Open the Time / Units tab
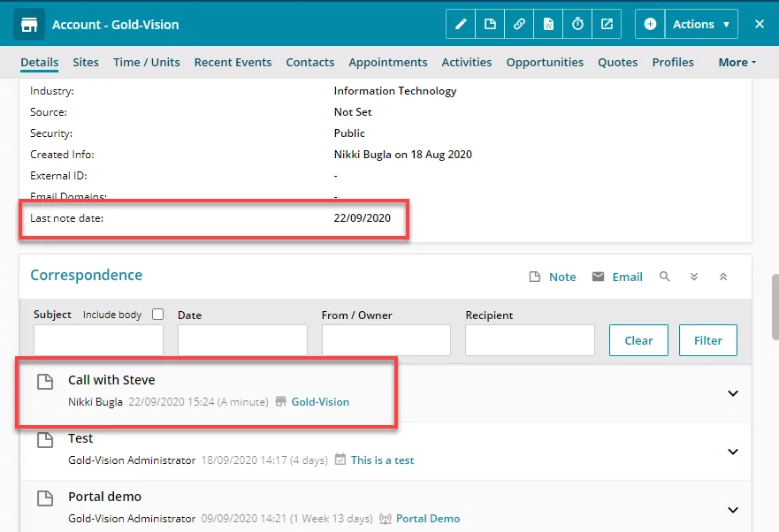This screenshot has width=779, height=532. [x=147, y=62]
